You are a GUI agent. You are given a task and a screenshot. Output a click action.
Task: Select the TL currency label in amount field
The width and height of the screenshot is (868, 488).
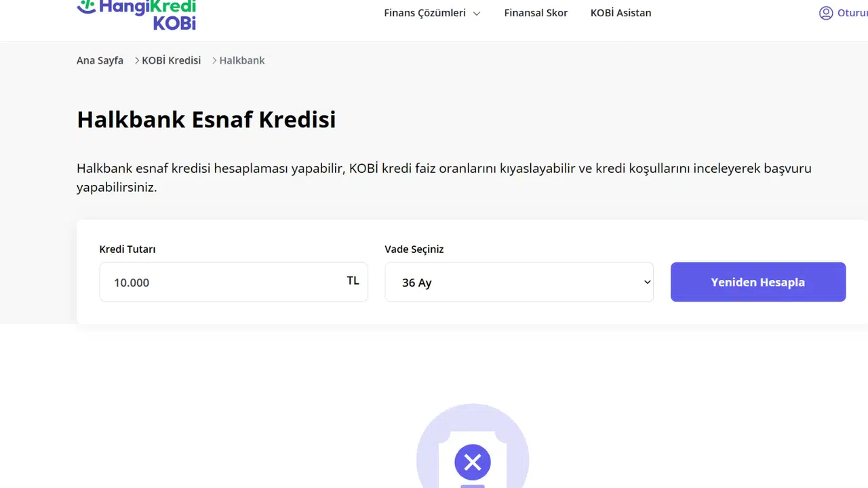click(x=353, y=281)
